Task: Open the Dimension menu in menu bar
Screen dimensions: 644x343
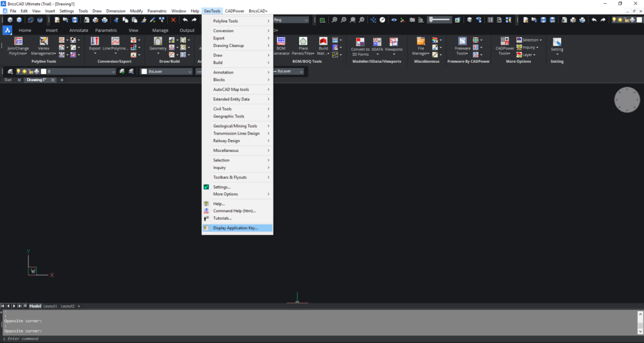Action: 116,11
